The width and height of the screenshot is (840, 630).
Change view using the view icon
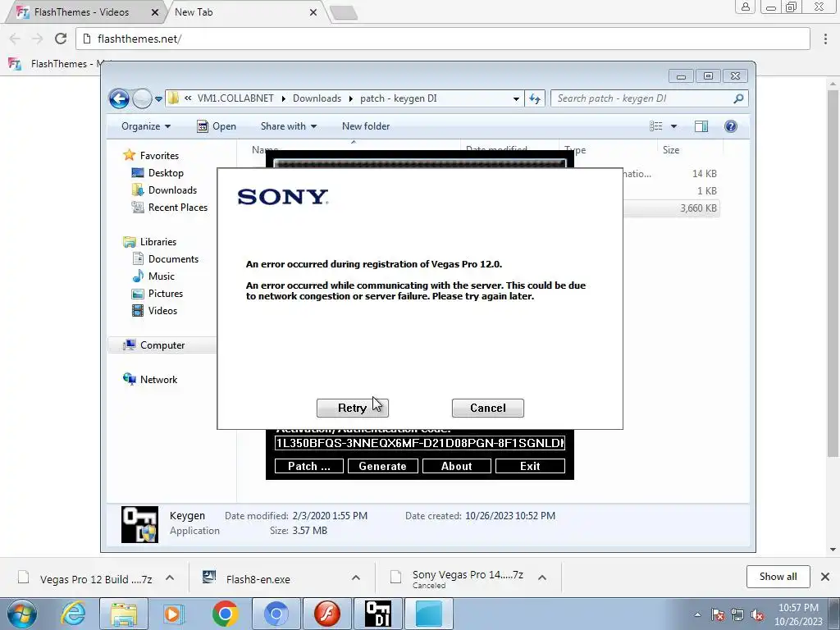(655, 126)
